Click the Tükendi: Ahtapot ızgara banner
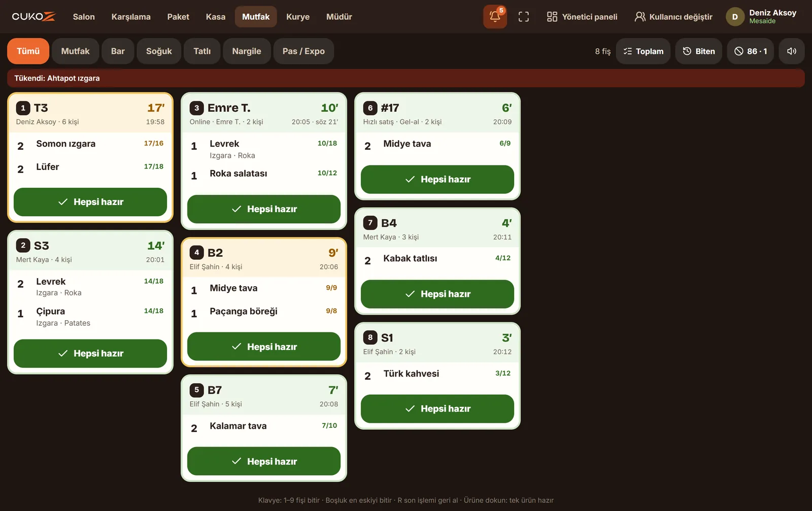 coord(406,78)
